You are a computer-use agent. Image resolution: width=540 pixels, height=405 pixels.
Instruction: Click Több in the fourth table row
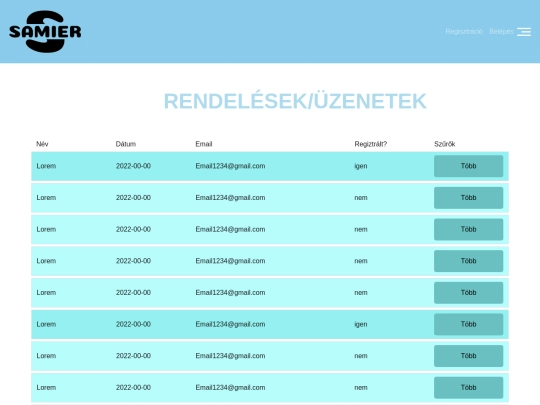[468, 261]
